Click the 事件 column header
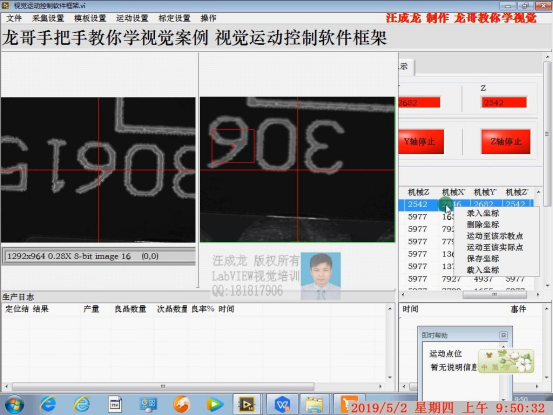This screenshot has height=415, width=553. pos(518,309)
